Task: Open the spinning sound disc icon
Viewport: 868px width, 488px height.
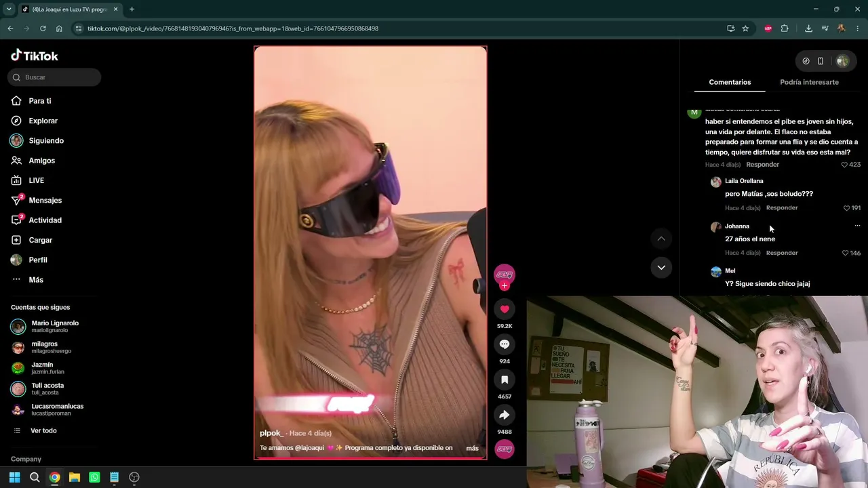Action: (505, 449)
